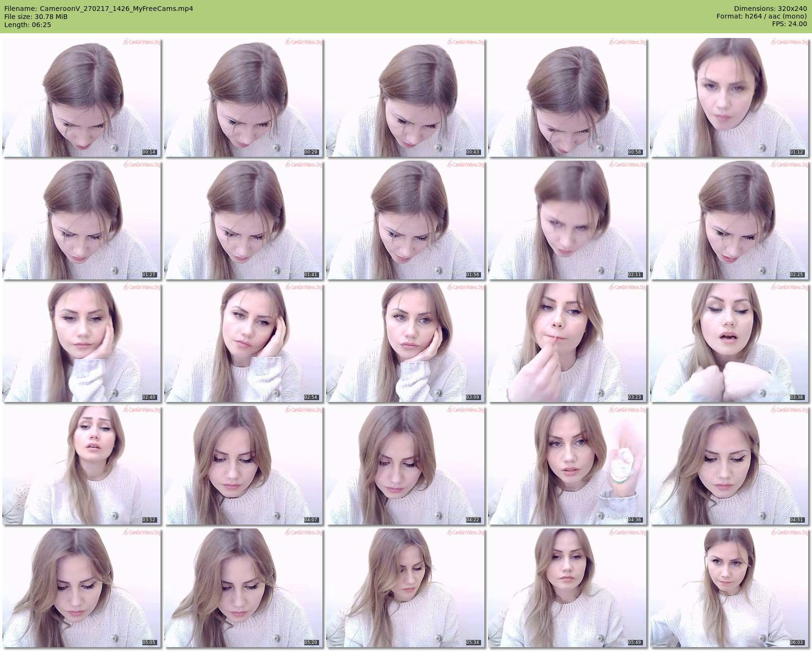812x651 pixels.
Task: Click the thumbnail at 01:12
Action: (x=729, y=97)
